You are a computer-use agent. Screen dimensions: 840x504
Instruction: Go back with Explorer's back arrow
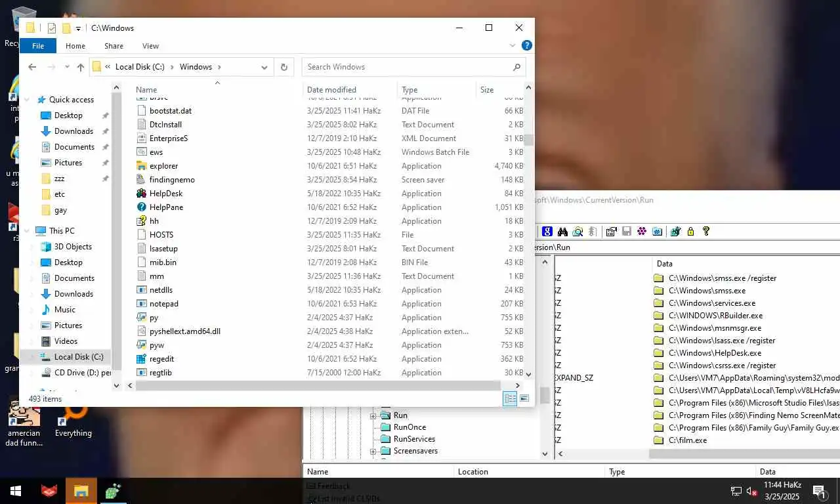32,67
